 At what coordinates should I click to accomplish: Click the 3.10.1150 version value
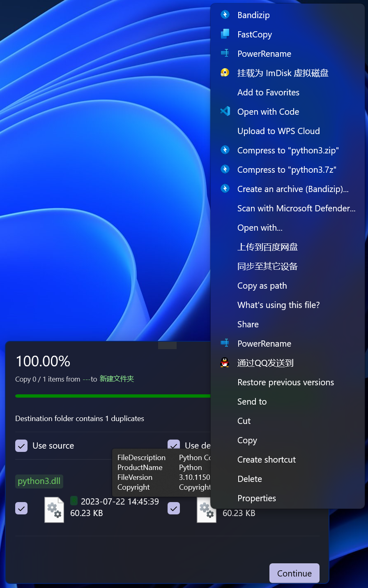(x=195, y=477)
